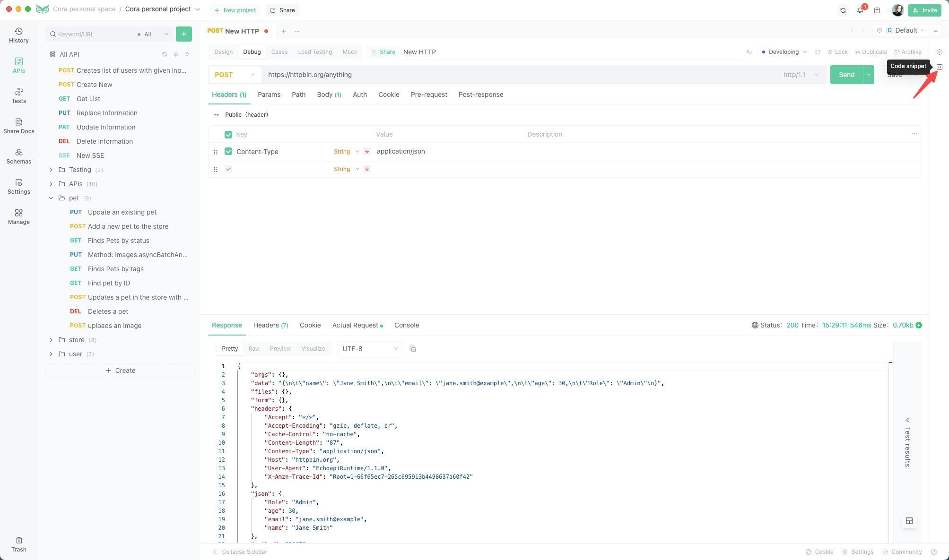Open the notifications bell
This screenshot has height=560, width=949.
[x=860, y=10]
